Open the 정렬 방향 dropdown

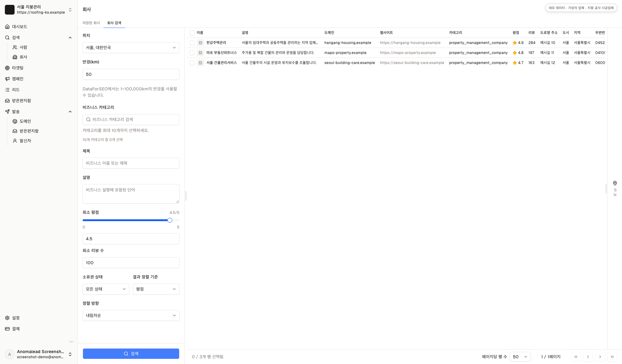tap(131, 315)
